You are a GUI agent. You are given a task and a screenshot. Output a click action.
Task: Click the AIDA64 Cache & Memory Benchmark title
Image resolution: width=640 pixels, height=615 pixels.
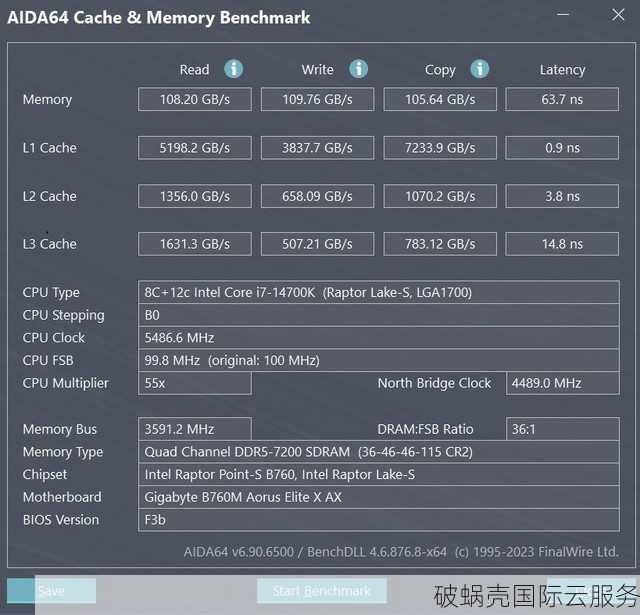click(159, 18)
